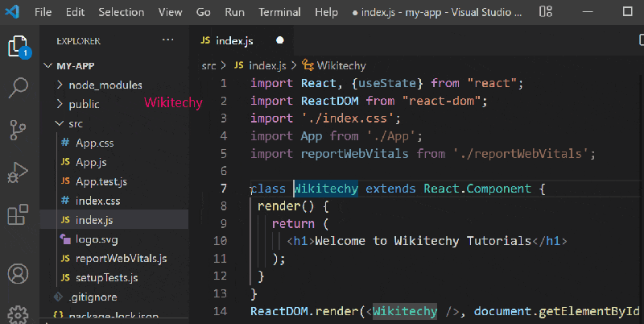Click 'useState' in the import line
Screen dimensions: 644x324
(x=387, y=83)
